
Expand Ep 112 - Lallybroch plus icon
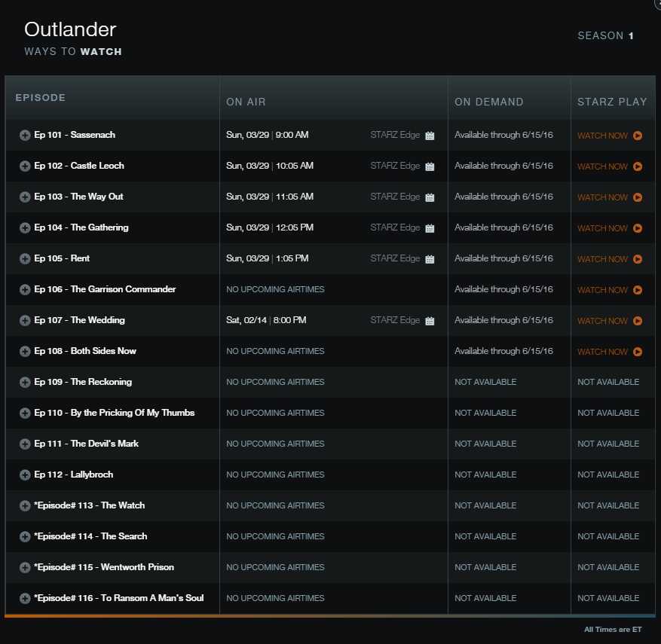pos(25,475)
